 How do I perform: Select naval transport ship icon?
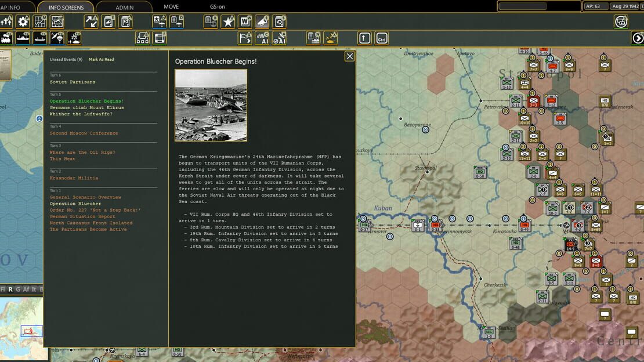(x=23, y=38)
